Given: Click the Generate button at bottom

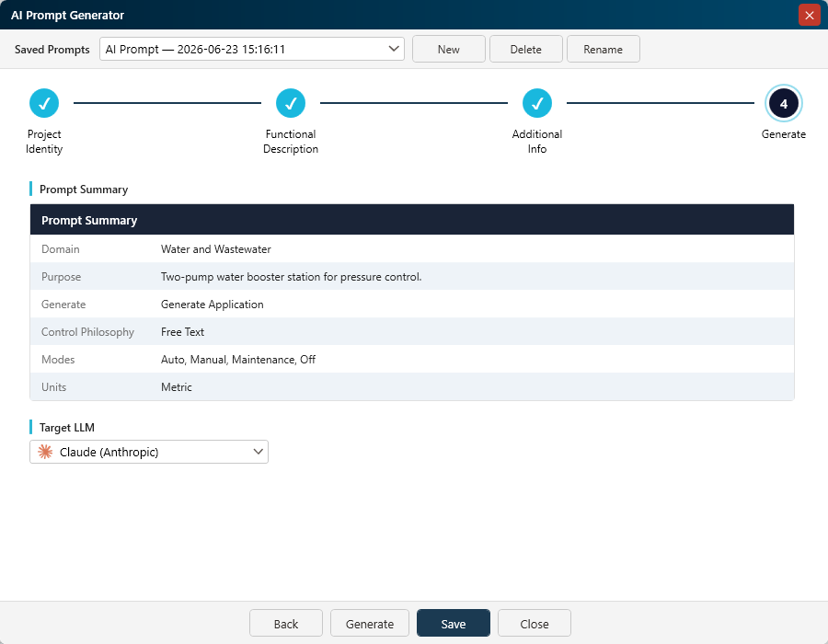Looking at the screenshot, I should point(370,624).
